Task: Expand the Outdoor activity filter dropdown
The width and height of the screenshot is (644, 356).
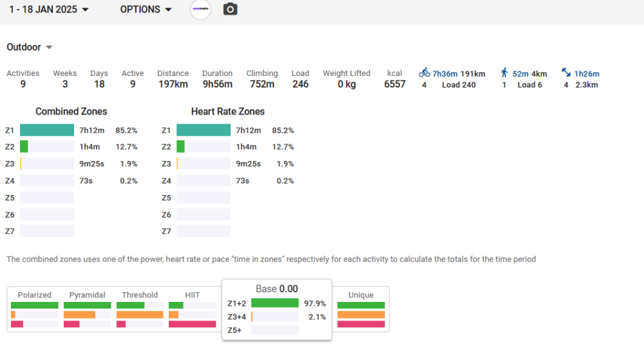Action: 30,47
